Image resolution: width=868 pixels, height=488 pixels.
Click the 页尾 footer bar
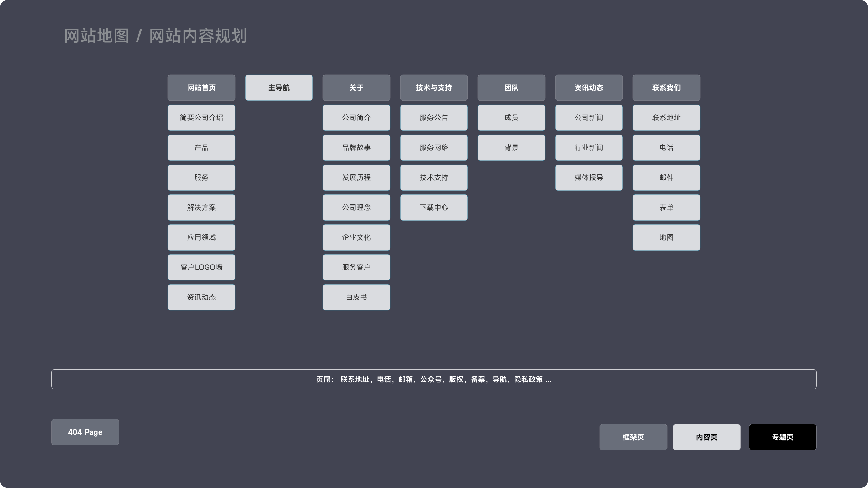coord(434,379)
